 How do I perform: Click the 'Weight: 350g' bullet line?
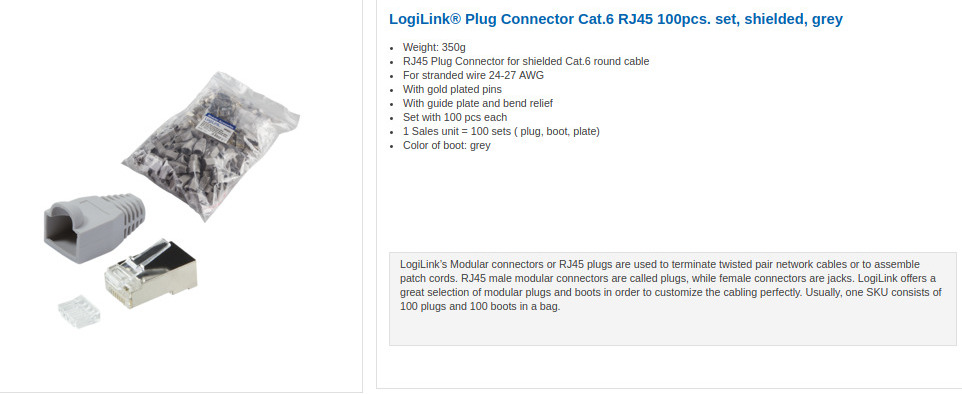[435, 47]
